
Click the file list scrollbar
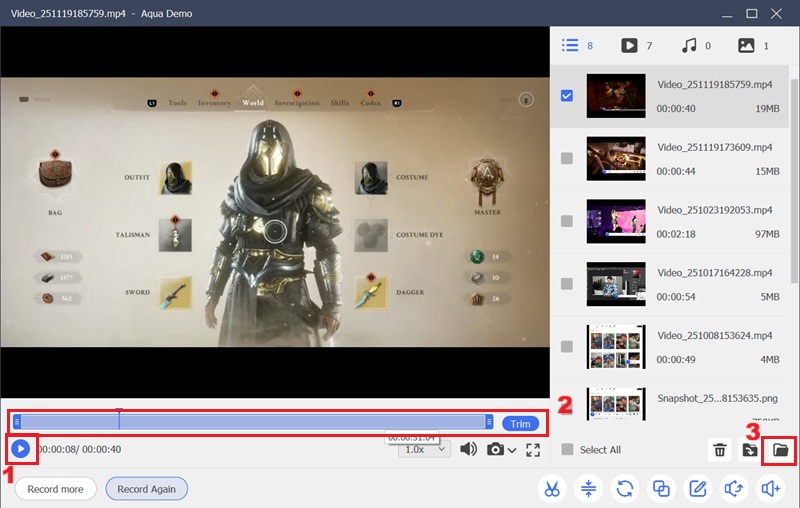[794, 181]
